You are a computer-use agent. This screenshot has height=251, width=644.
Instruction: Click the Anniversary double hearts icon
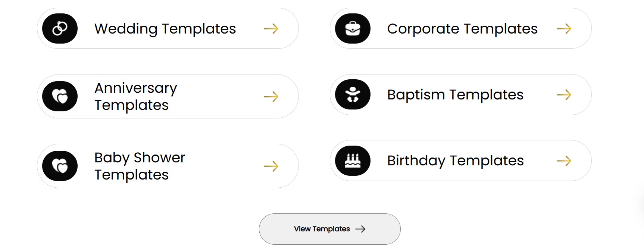pyautogui.click(x=60, y=96)
